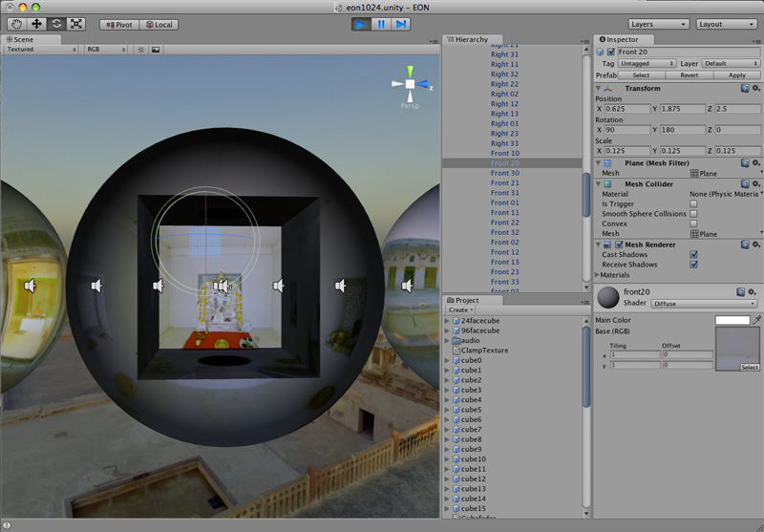Click the prefab Apply button
This screenshot has height=532, width=764.
tap(736, 74)
